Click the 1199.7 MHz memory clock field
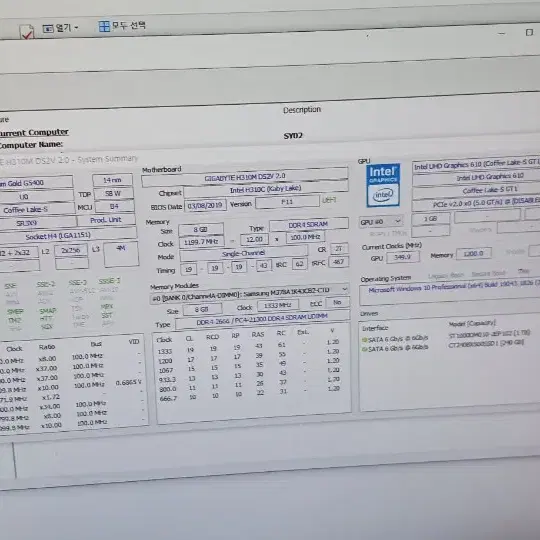The width and height of the screenshot is (540, 540). pyautogui.click(x=201, y=242)
